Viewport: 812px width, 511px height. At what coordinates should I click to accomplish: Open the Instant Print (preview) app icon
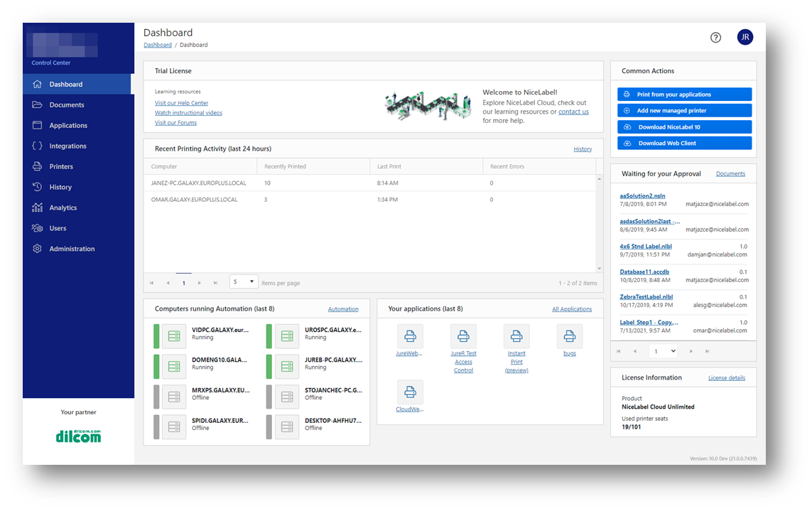pyautogui.click(x=516, y=336)
